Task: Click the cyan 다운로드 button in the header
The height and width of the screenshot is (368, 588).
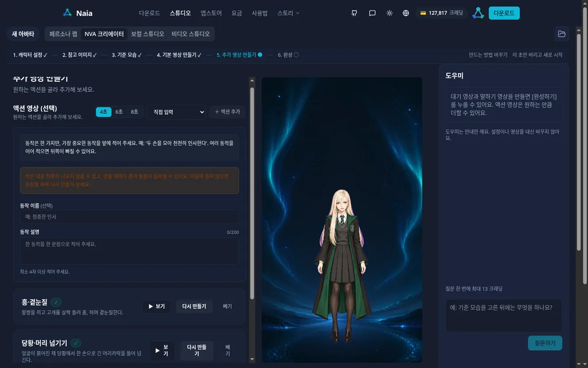Action: pyautogui.click(x=504, y=13)
